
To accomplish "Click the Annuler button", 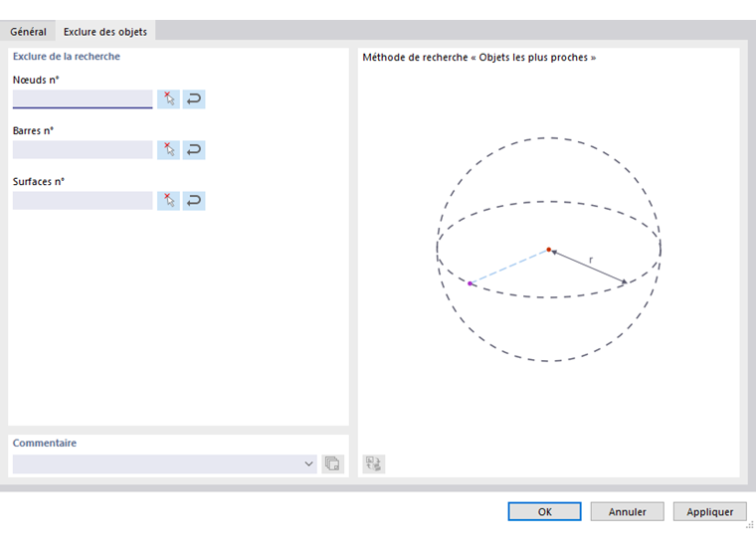I will pos(627,511).
